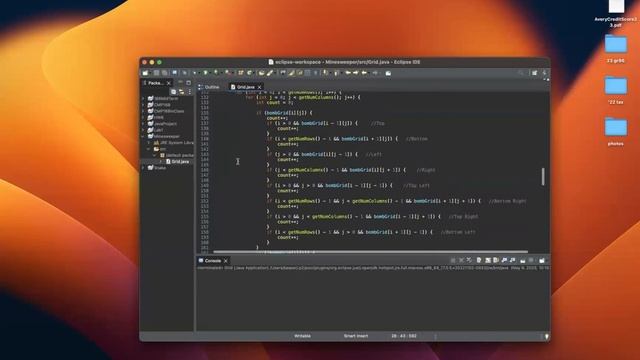The width and height of the screenshot is (640, 360).
Task: Toggle Link with Editor in Package Explorer
Action: pyautogui.click(x=182, y=92)
